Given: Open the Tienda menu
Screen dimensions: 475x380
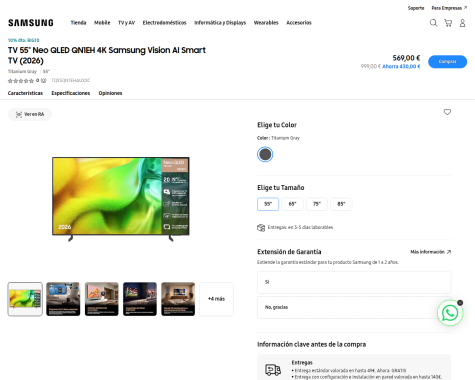Looking at the screenshot, I should click(78, 23).
